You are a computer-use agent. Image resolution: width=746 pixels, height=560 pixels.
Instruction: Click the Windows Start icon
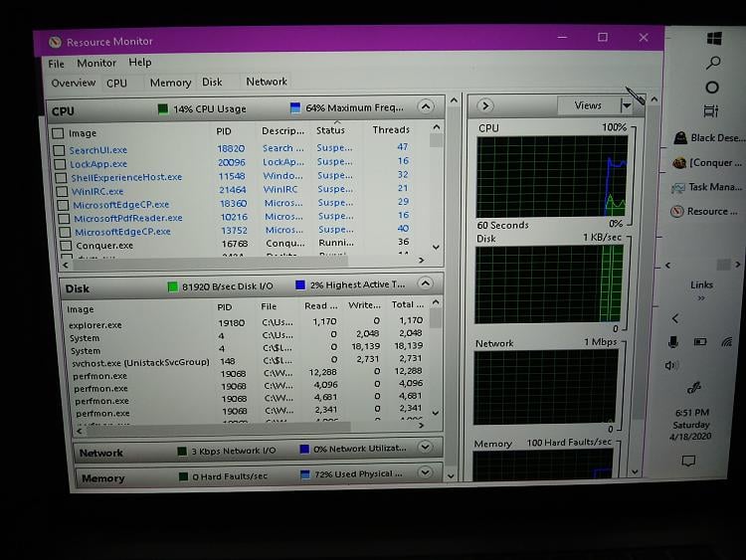713,38
